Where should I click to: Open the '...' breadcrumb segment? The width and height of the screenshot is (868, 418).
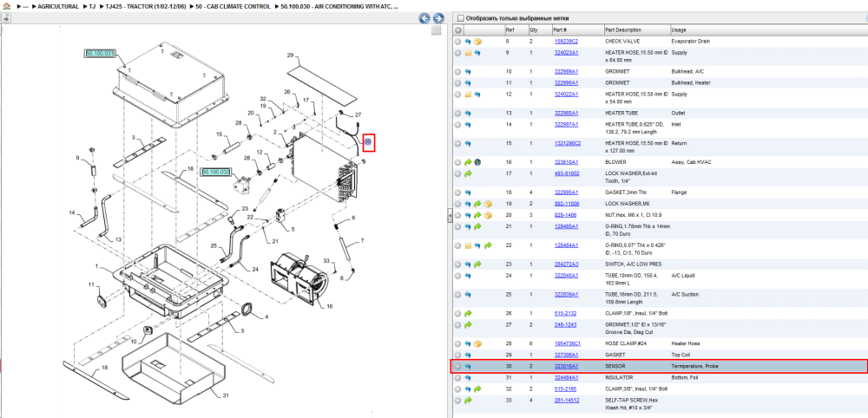point(25,7)
